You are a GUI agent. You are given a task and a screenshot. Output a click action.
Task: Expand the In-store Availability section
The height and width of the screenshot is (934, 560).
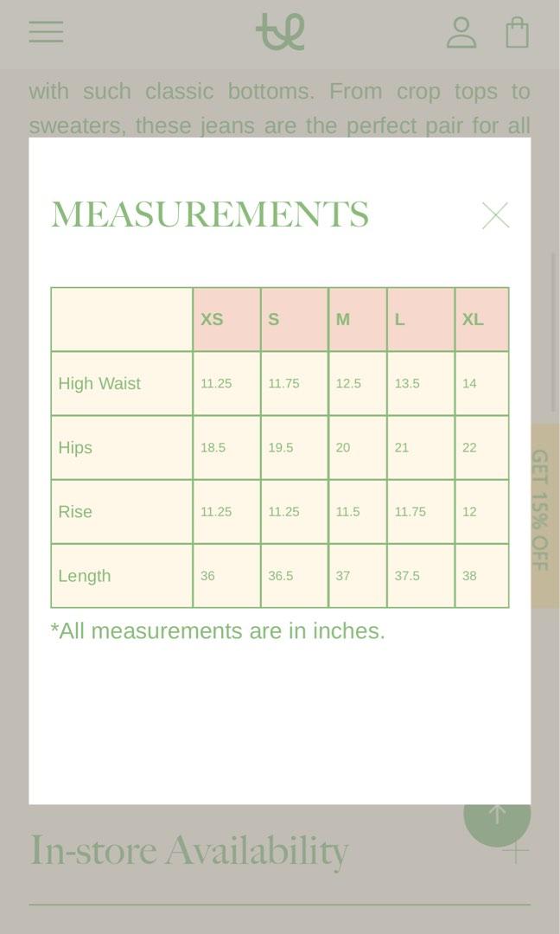click(x=516, y=852)
